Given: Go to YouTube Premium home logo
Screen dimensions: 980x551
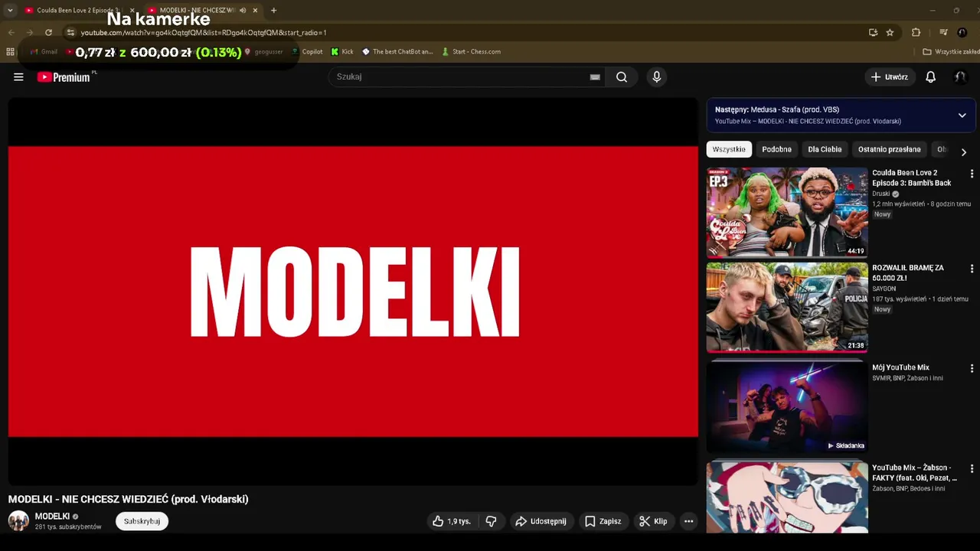Looking at the screenshot, I should tap(64, 77).
